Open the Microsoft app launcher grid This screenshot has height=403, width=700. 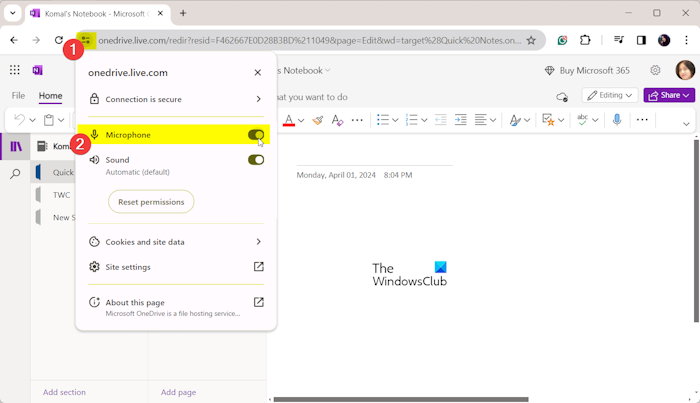pyautogui.click(x=15, y=70)
